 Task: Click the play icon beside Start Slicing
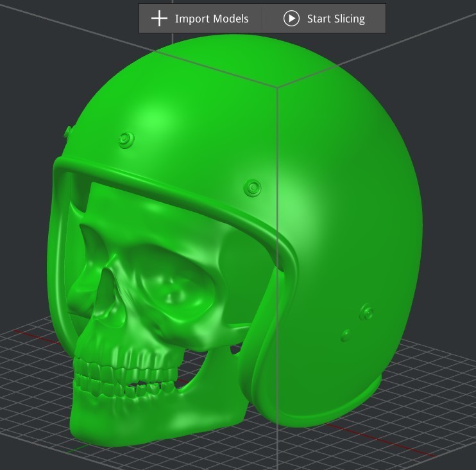coord(291,19)
